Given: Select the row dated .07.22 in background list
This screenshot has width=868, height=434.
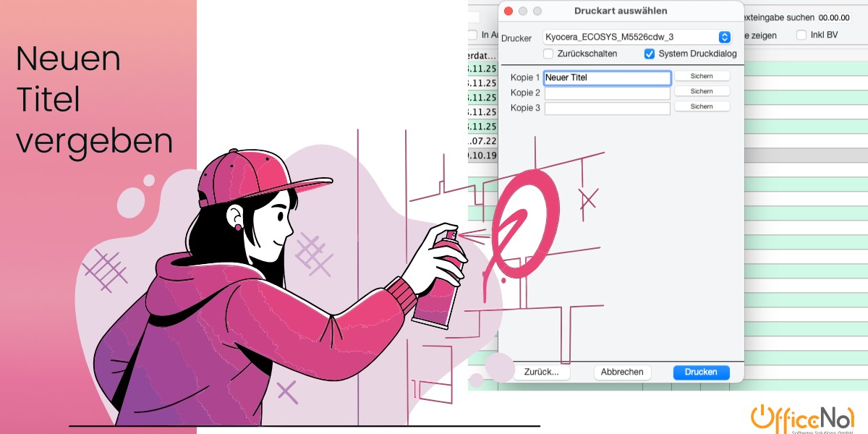Looking at the screenshot, I should 482,141.
